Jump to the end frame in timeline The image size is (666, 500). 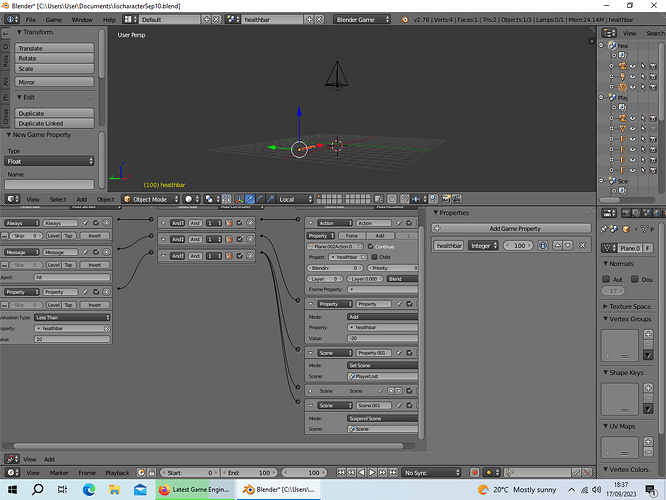click(x=393, y=472)
